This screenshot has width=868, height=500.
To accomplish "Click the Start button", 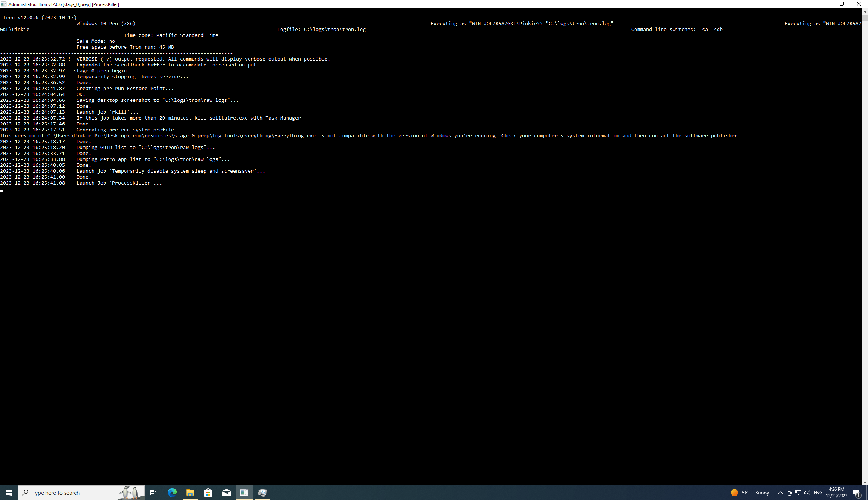I will point(8,493).
